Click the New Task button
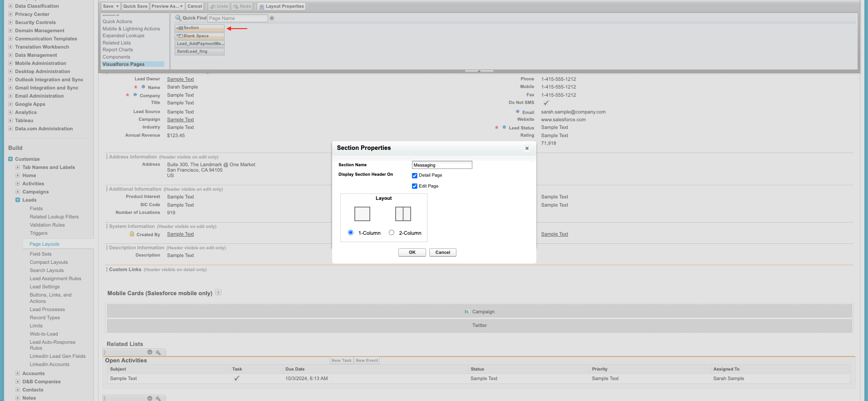This screenshot has width=868, height=401. (x=341, y=361)
